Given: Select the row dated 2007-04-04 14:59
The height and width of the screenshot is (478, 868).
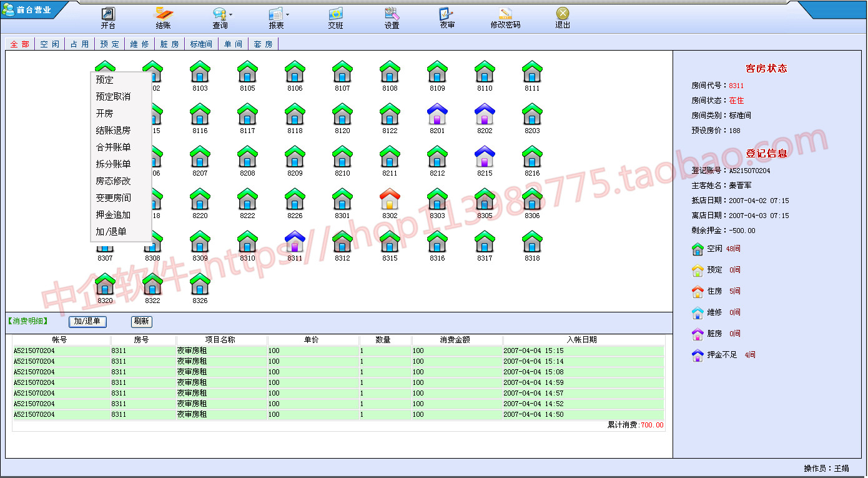Looking at the screenshot, I should click(338, 382).
